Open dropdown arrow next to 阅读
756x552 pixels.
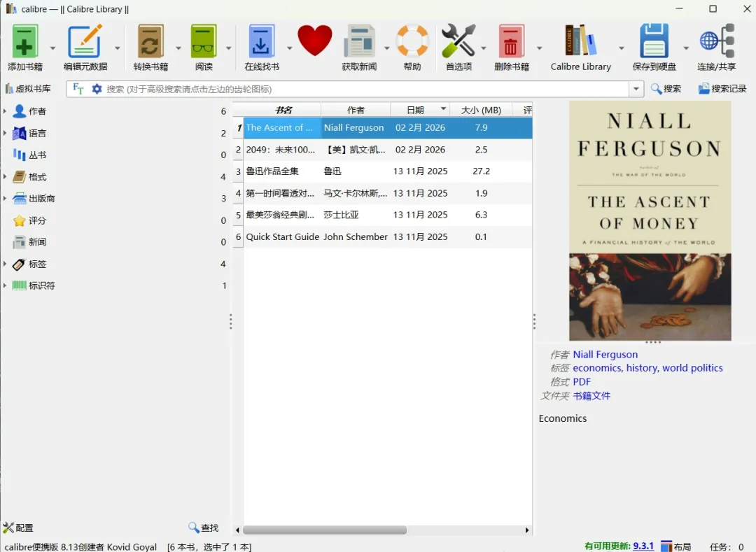click(228, 48)
